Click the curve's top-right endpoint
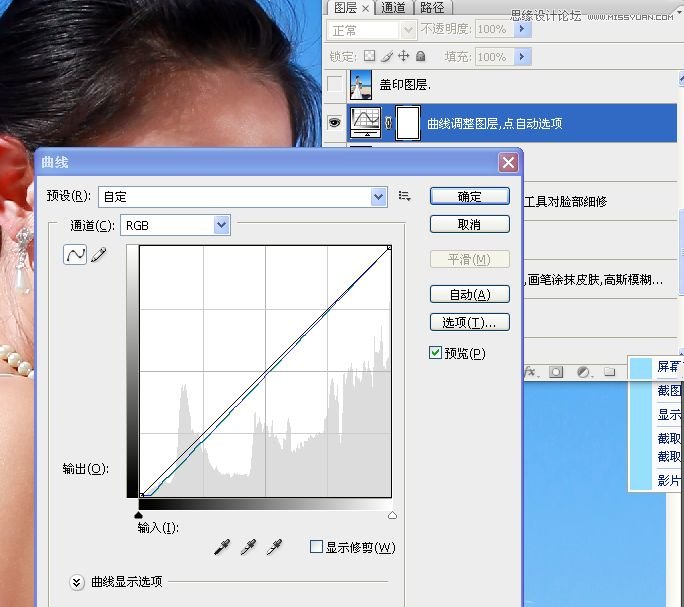 pyautogui.click(x=389, y=247)
